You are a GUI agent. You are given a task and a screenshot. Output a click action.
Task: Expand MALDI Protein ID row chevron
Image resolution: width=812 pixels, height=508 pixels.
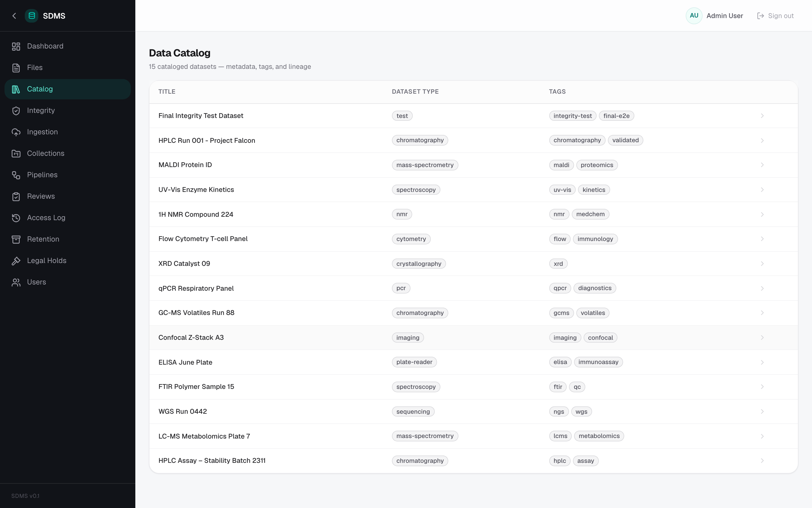pos(762,165)
